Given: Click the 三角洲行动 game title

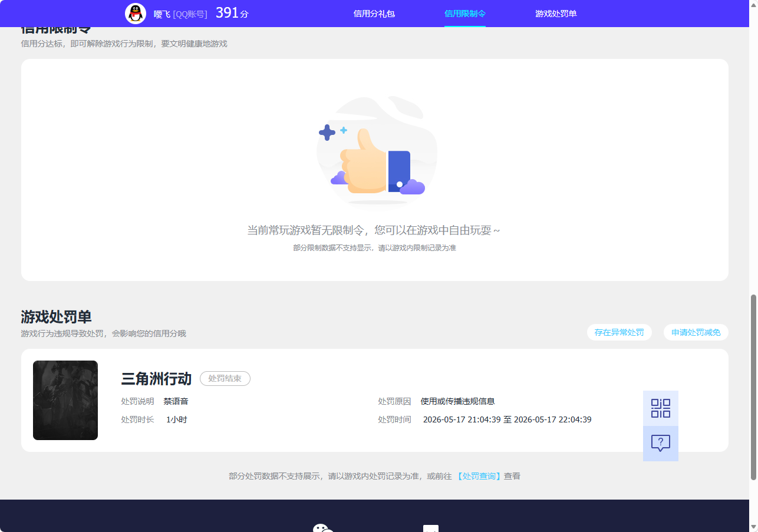Looking at the screenshot, I should click(x=156, y=379).
